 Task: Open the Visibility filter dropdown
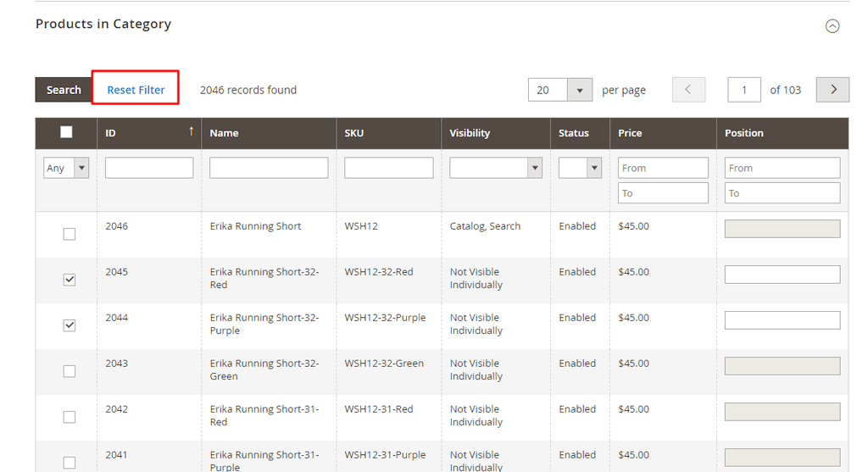coord(495,168)
